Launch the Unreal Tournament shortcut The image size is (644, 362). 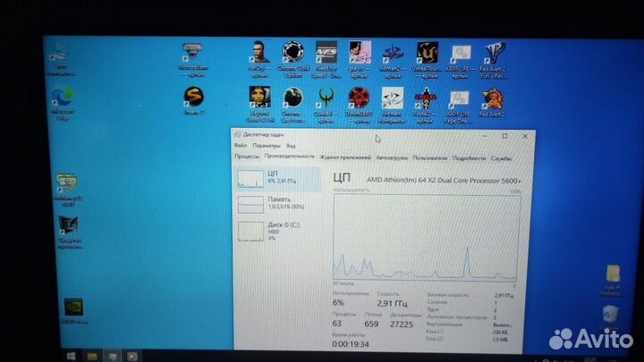pos(428,54)
